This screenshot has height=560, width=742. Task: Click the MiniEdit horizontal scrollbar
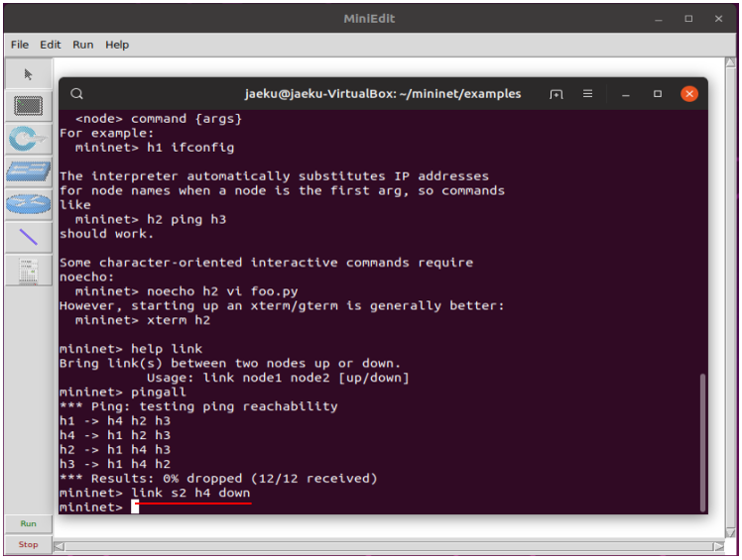(x=389, y=547)
